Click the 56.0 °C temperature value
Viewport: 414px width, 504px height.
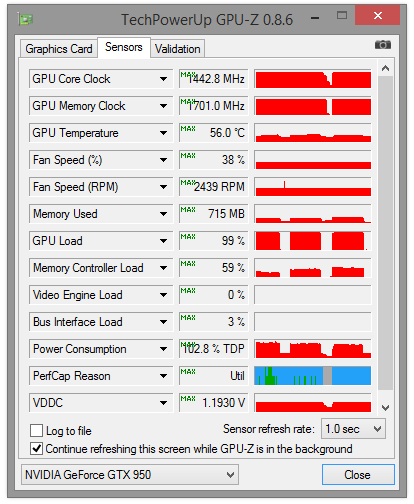click(x=214, y=133)
